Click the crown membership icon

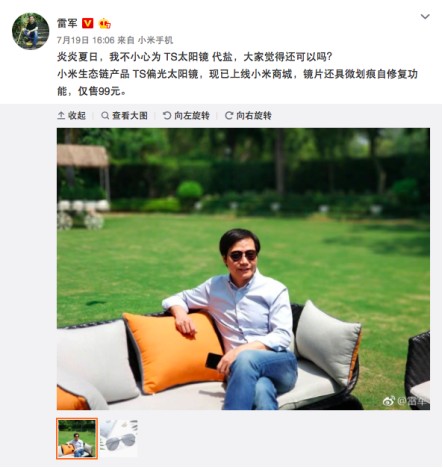pos(105,23)
